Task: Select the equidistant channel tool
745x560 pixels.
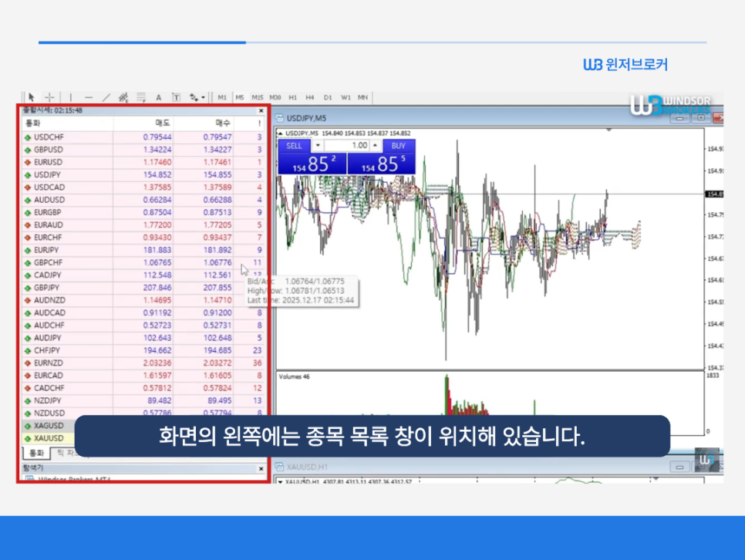Action: [123, 97]
